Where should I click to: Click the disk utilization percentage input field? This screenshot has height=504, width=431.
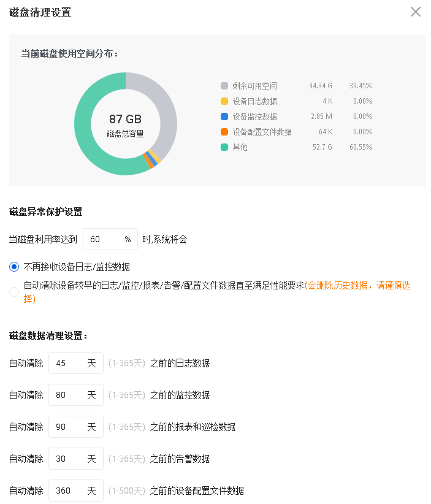(x=104, y=239)
